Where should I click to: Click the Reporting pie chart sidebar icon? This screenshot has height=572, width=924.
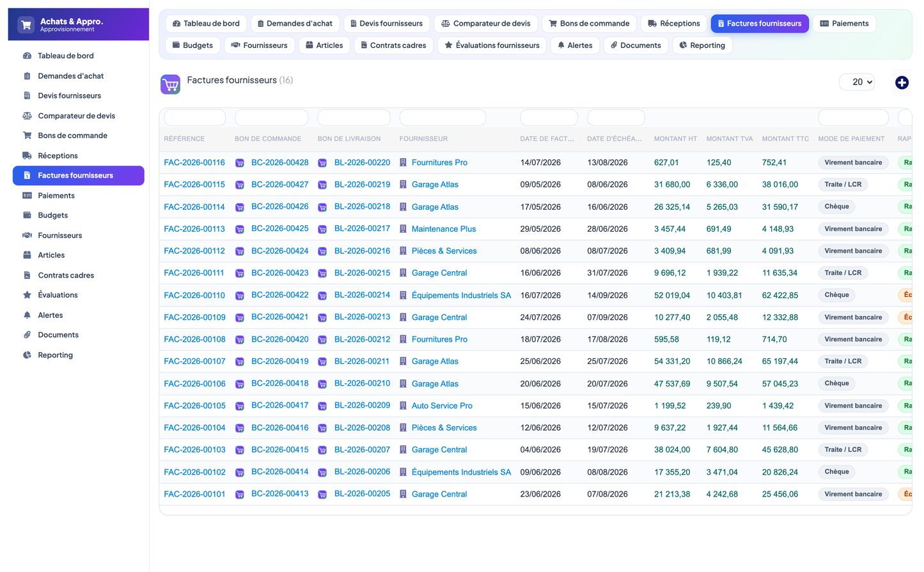27,355
